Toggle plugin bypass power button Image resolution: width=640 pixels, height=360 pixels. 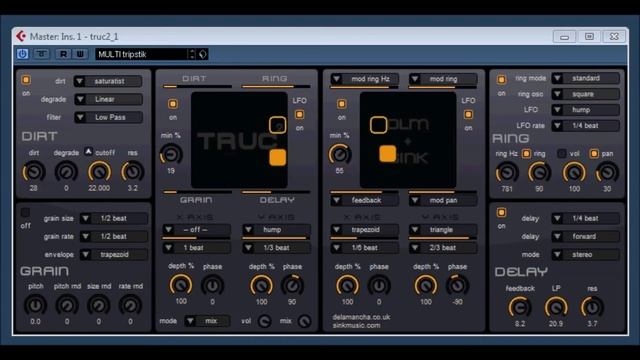[22, 54]
